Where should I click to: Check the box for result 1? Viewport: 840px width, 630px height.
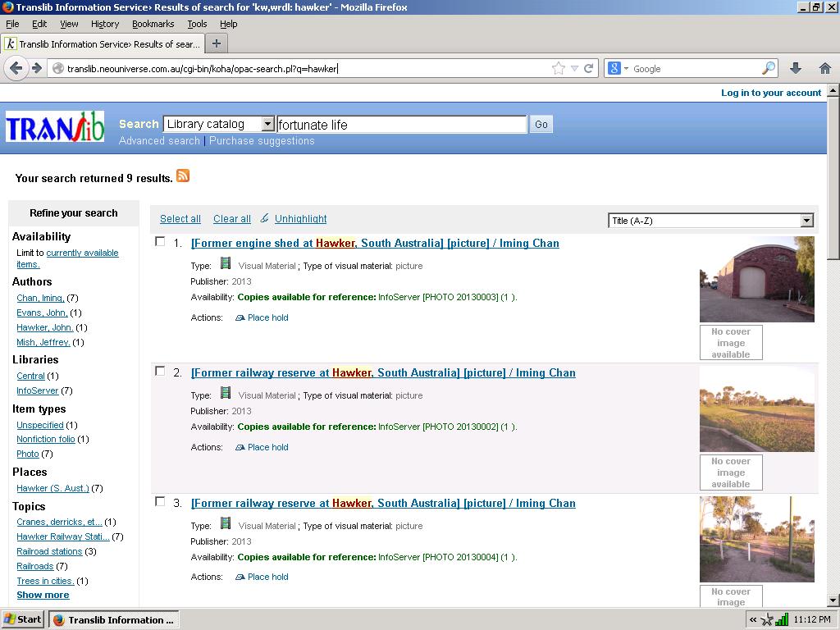coord(160,241)
